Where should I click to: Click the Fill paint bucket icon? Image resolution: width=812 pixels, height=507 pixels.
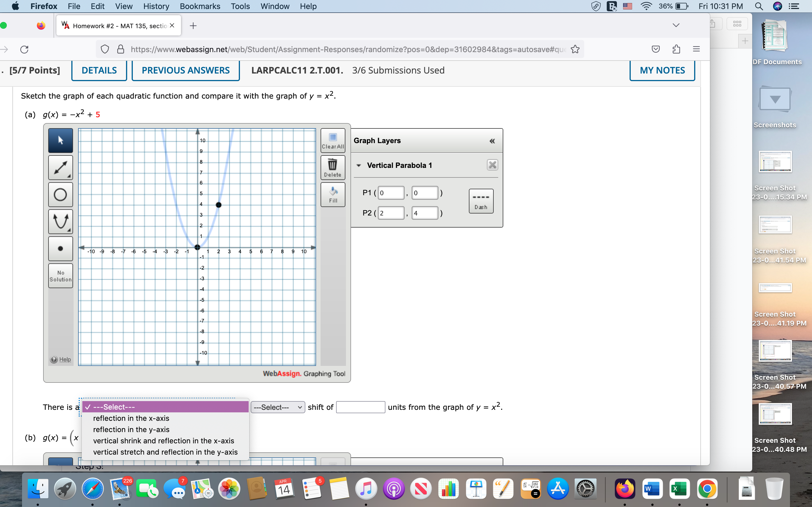[332, 194]
